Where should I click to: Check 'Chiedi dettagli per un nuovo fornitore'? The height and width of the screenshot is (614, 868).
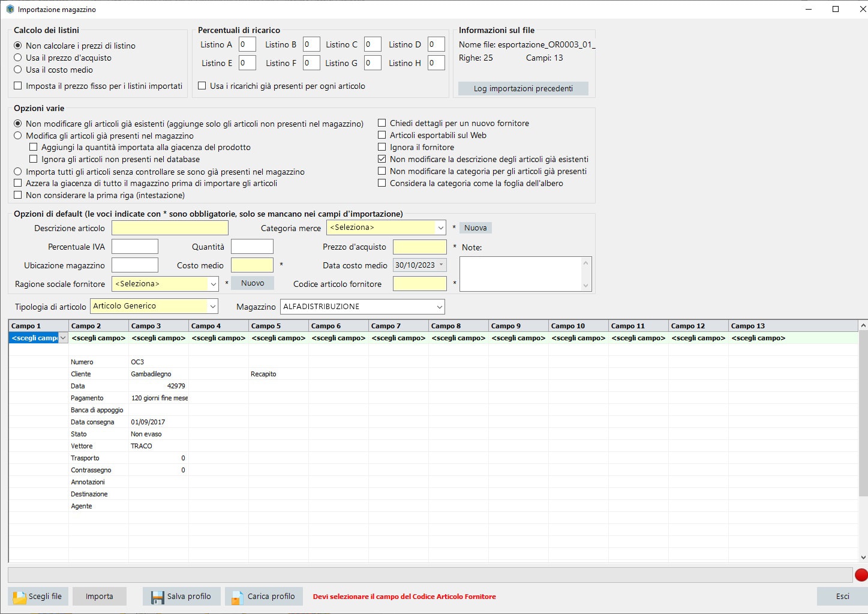(382, 123)
